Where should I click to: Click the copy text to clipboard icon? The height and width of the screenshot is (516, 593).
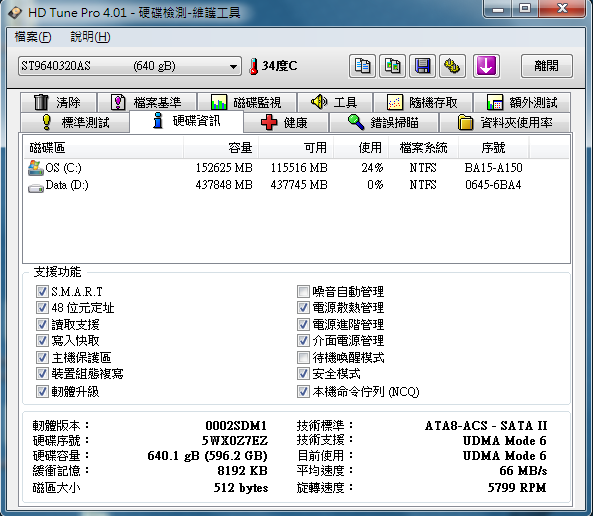click(362, 66)
